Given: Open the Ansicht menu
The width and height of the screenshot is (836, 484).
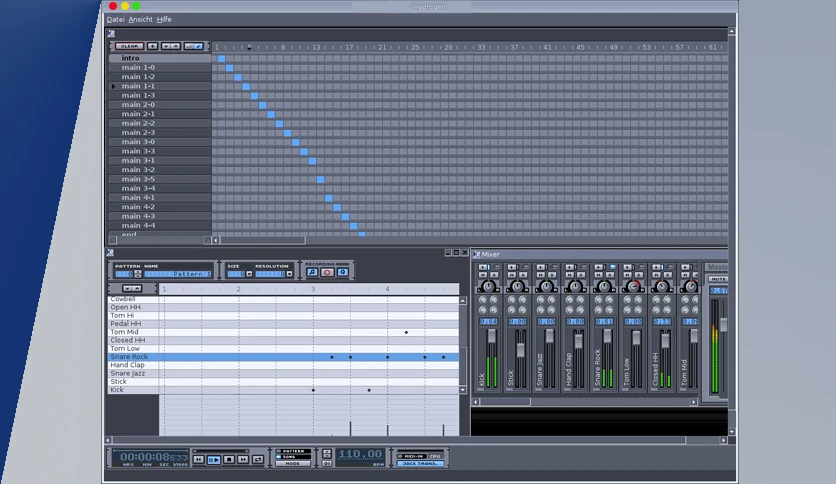Looking at the screenshot, I should [140, 19].
